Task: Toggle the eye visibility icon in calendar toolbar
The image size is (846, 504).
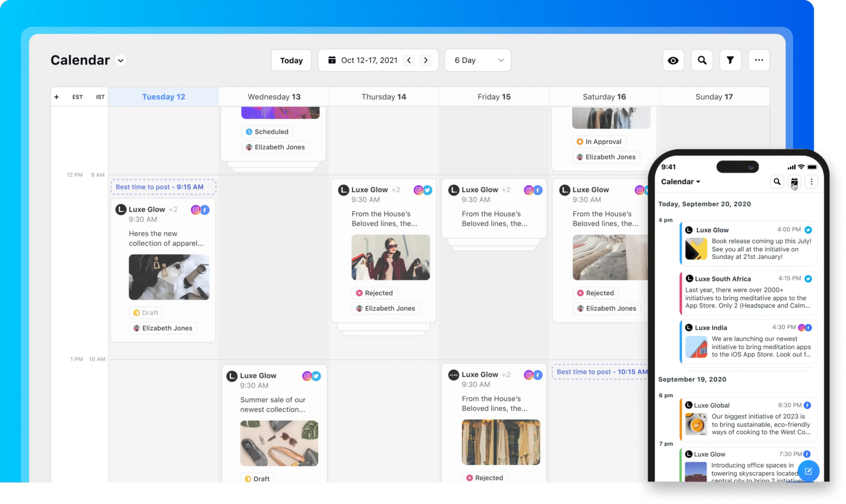Action: click(x=673, y=61)
